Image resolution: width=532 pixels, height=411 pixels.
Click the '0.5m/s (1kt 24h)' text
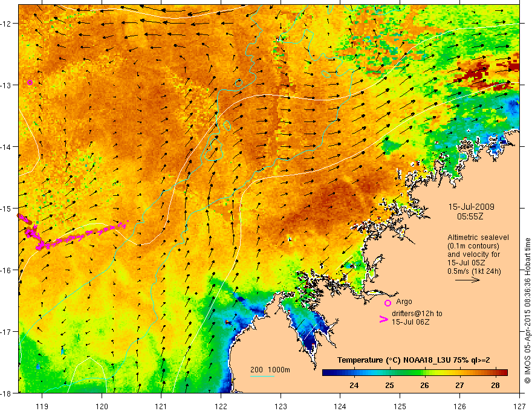tap(474, 271)
